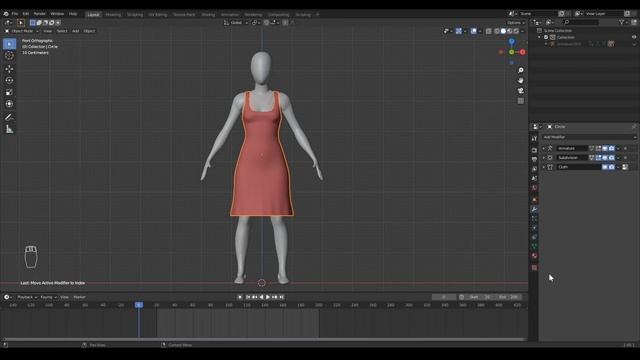Select the Measure tool
This screenshot has height=360, width=640.
pyautogui.click(x=9, y=129)
